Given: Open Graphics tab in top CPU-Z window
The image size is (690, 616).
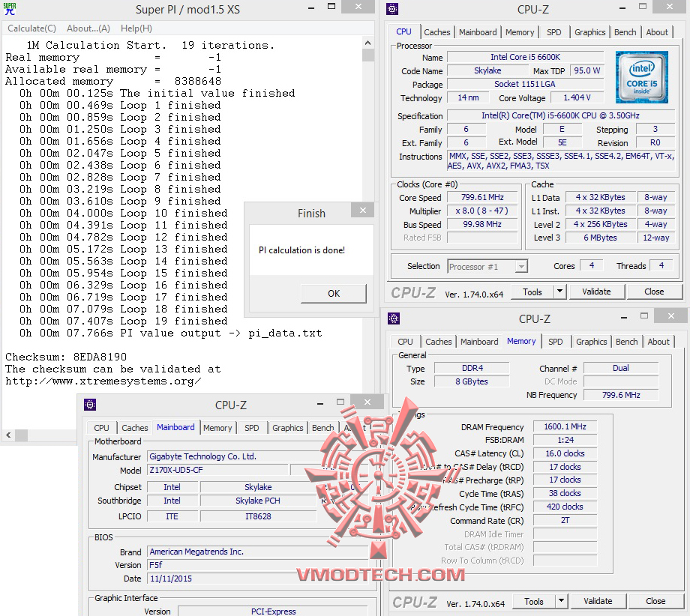Looking at the screenshot, I should click(589, 32).
